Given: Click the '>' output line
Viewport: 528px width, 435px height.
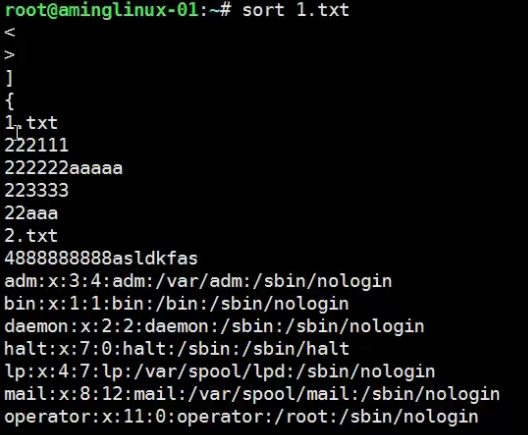Looking at the screenshot, I should [10, 55].
